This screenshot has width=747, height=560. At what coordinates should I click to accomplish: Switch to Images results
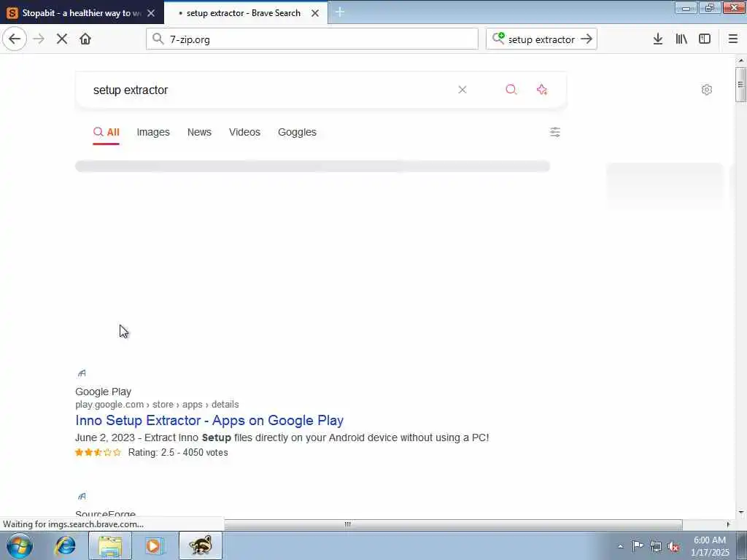[x=153, y=132]
